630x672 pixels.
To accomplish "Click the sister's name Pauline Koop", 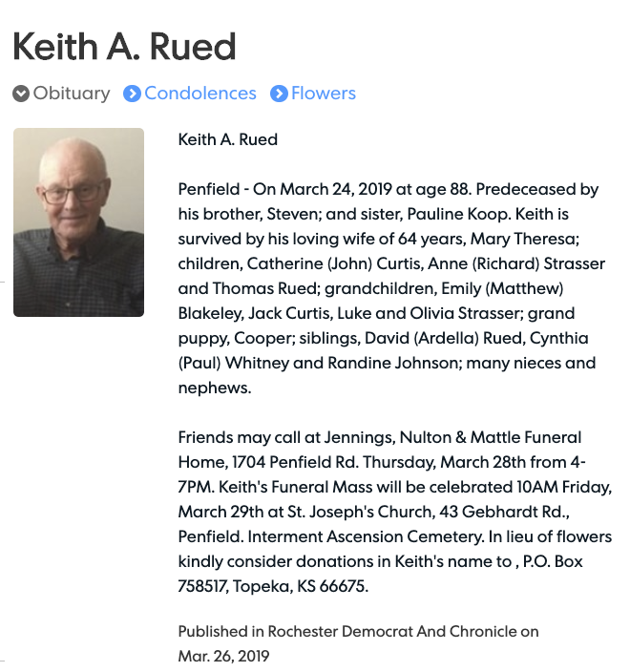I will [x=458, y=214].
